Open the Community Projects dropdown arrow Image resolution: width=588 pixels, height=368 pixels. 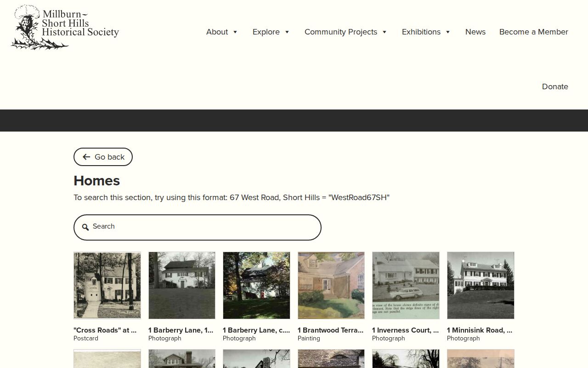pos(384,32)
